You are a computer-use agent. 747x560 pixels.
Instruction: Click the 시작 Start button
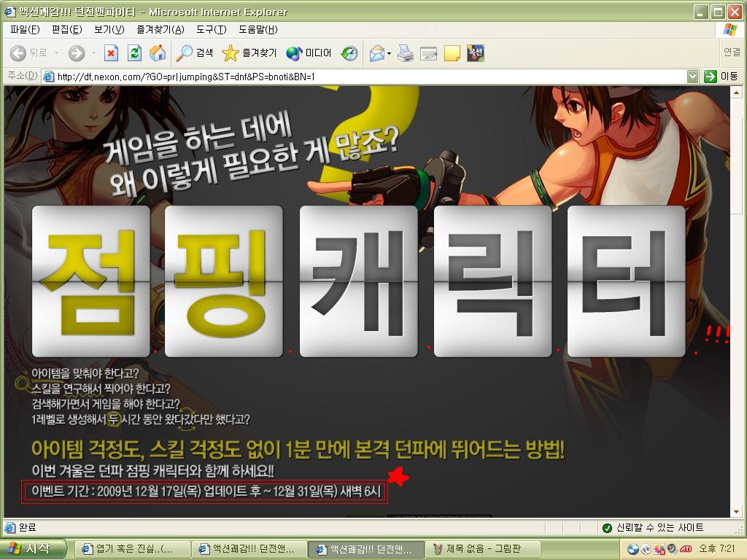(32, 549)
